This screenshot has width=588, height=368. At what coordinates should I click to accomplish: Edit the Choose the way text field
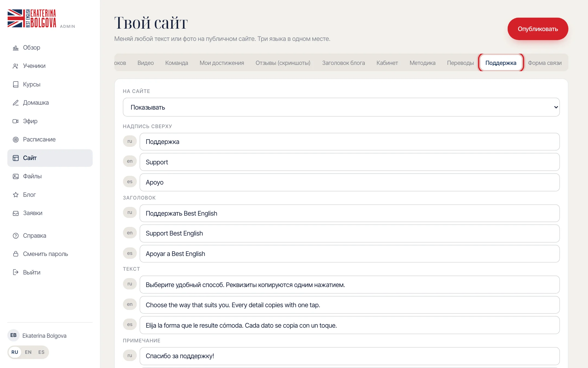pos(350,305)
